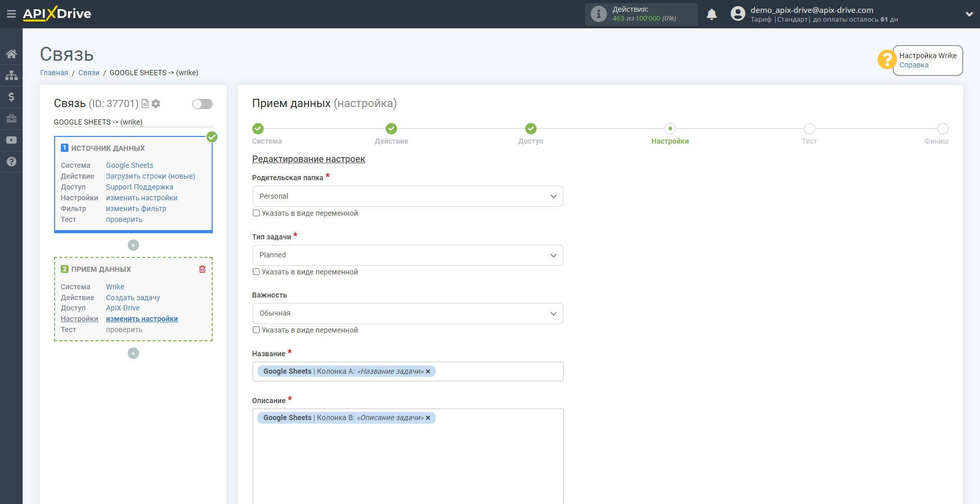Click the yellow help question mark icon
Screen dimensions: 980x504
click(x=887, y=60)
